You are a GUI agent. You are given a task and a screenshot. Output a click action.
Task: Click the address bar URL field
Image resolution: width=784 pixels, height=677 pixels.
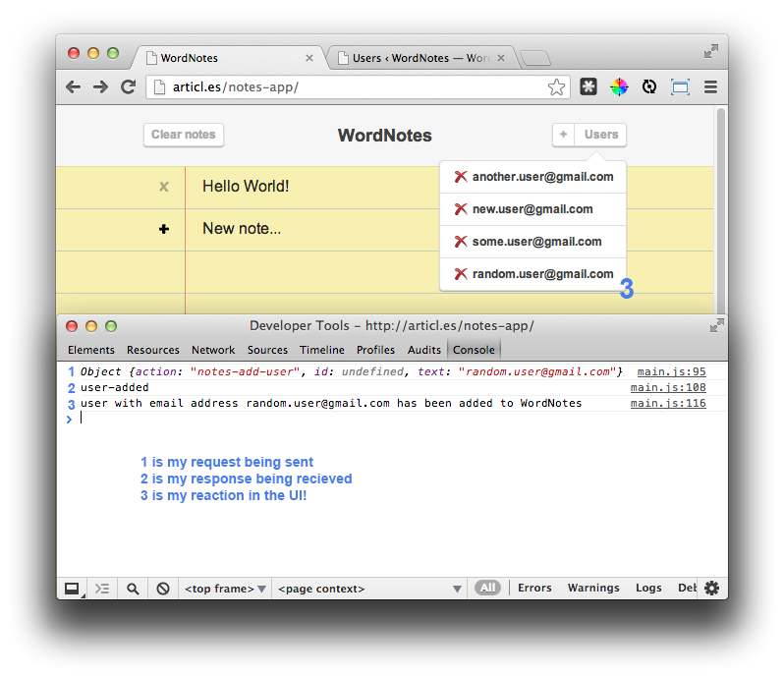click(358, 87)
